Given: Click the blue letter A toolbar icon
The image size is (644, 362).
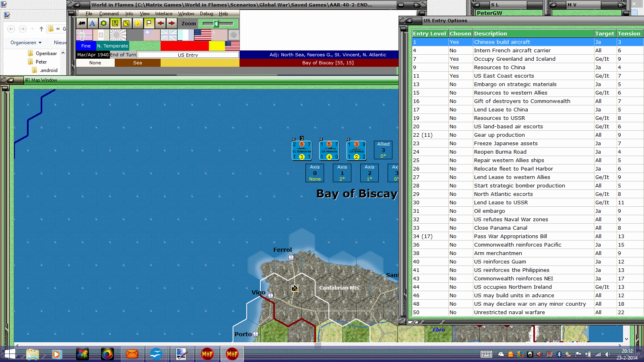Looking at the screenshot, I should pos(93,23).
